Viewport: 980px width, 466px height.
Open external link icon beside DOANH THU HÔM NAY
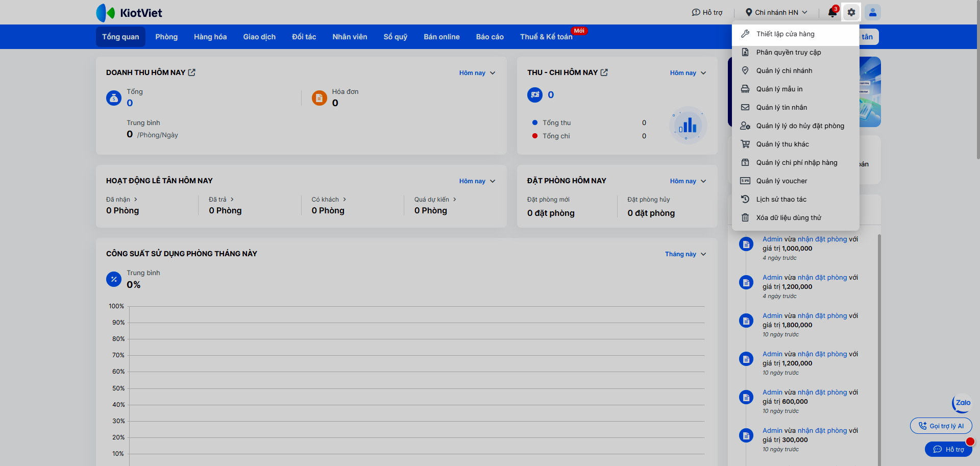point(192,72)
